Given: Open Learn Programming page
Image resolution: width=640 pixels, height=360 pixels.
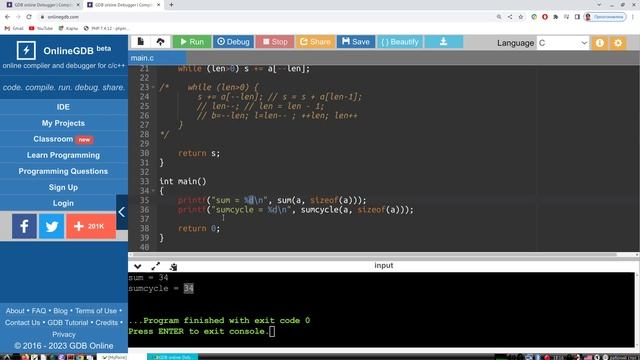Looking at the screenshot, I should 63,155.
